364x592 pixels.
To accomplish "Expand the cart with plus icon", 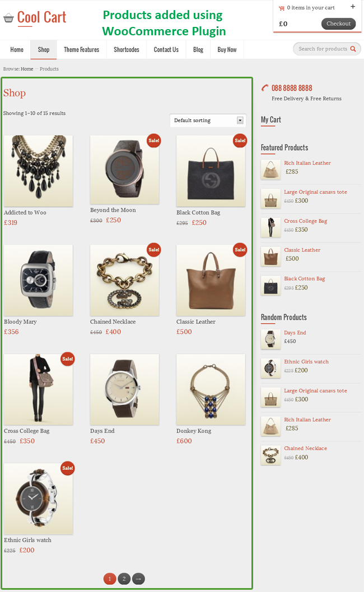I will (x=353, y=6).
